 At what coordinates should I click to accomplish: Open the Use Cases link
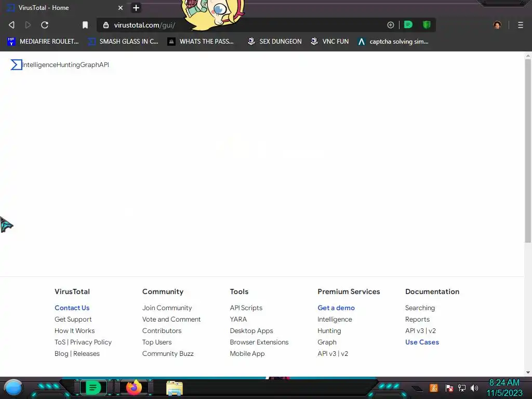coord(422,342)
